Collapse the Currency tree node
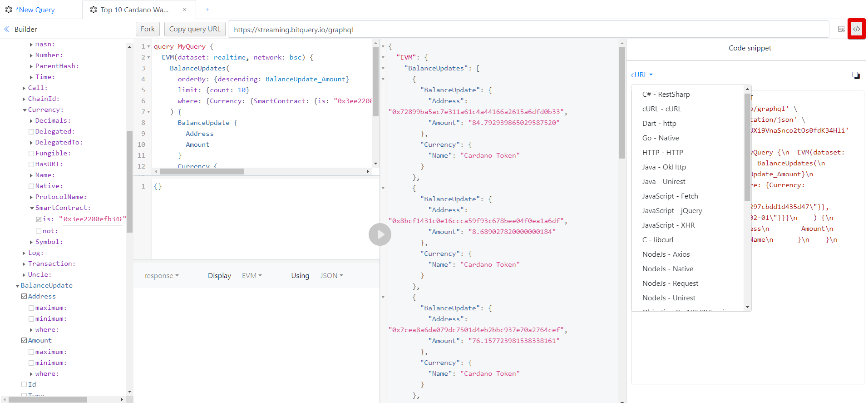 point(25,110)
